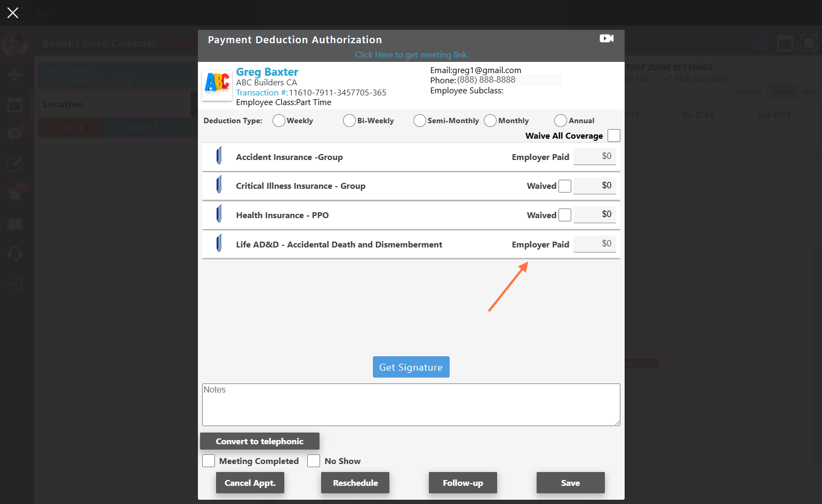Select Semi-Monthly deduction type
The width and height of the screenshot is (822, 504).
pyautogui.click(x=420, y=121)
